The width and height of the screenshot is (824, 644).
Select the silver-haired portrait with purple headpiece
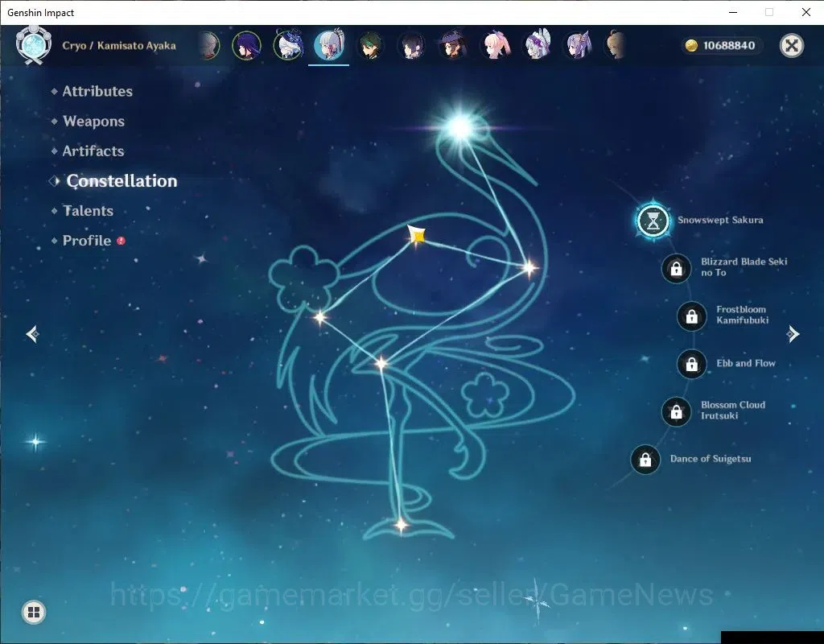536,46
